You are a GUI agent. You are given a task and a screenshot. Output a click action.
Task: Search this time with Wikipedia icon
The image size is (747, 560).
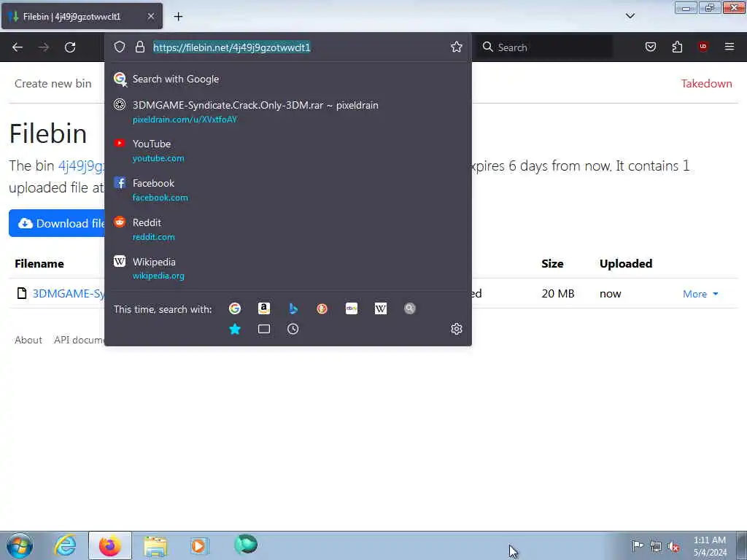(x=381, y=308)
